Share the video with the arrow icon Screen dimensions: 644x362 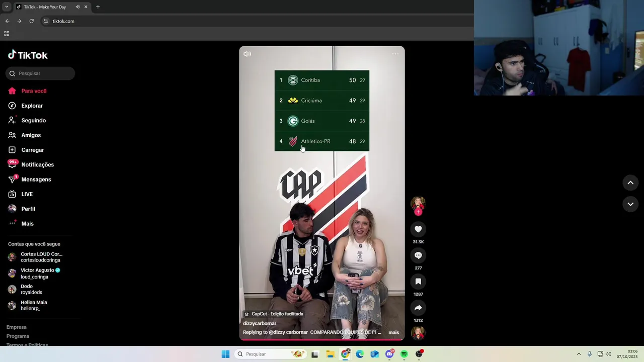click(418, 308)
